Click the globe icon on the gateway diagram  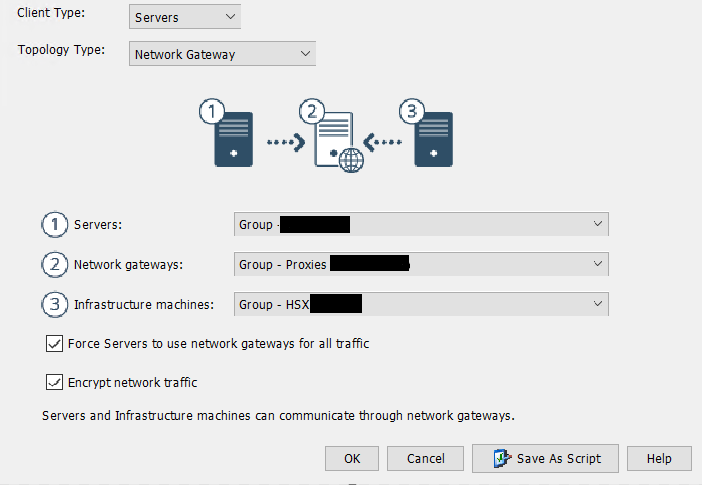(351, 161)
